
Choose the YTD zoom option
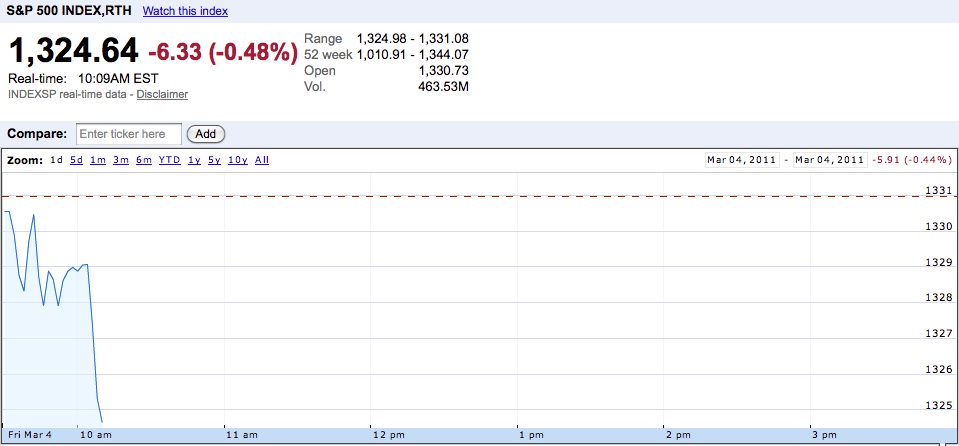(169, 160)
